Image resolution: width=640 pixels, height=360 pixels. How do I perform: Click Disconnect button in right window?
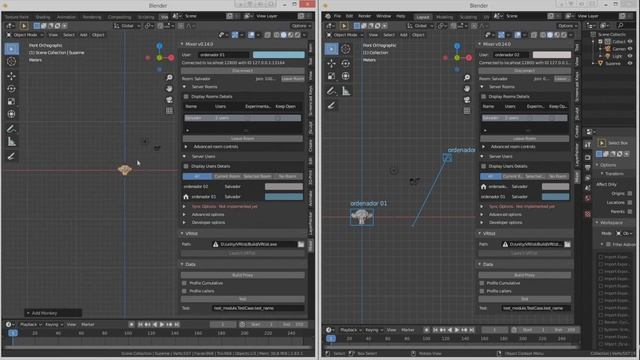[x=524, y=71]
